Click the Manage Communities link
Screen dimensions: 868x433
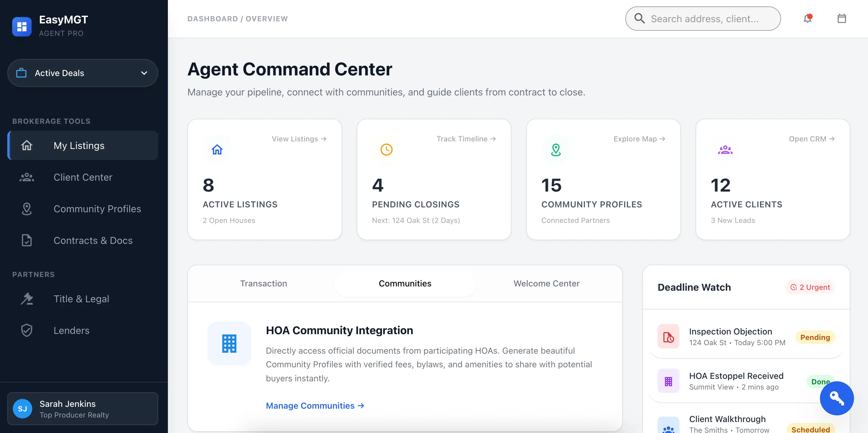(315, 406)
